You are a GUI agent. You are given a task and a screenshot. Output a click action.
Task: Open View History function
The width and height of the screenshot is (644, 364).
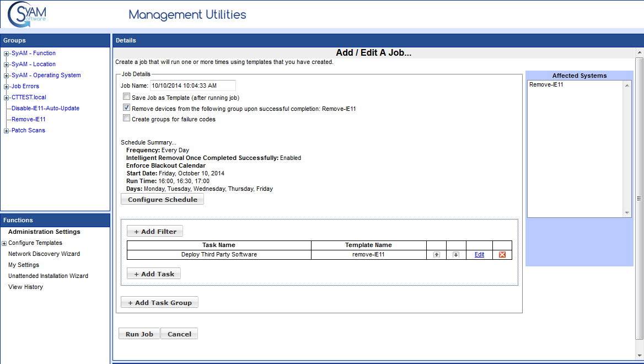tap(25, 287)
